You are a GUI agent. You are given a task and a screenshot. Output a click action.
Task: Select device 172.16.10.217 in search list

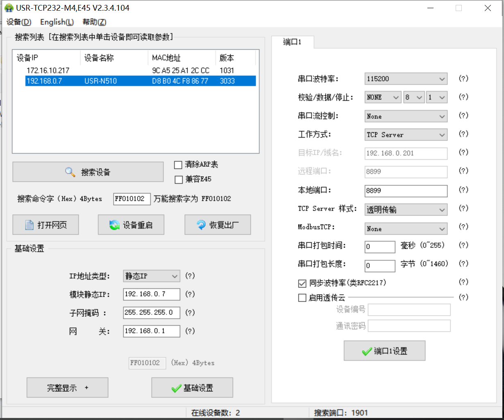pos(48,70)
